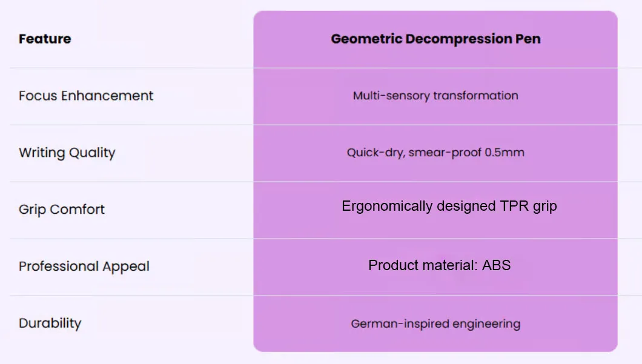Click the word Enhancement

[107, 96]
